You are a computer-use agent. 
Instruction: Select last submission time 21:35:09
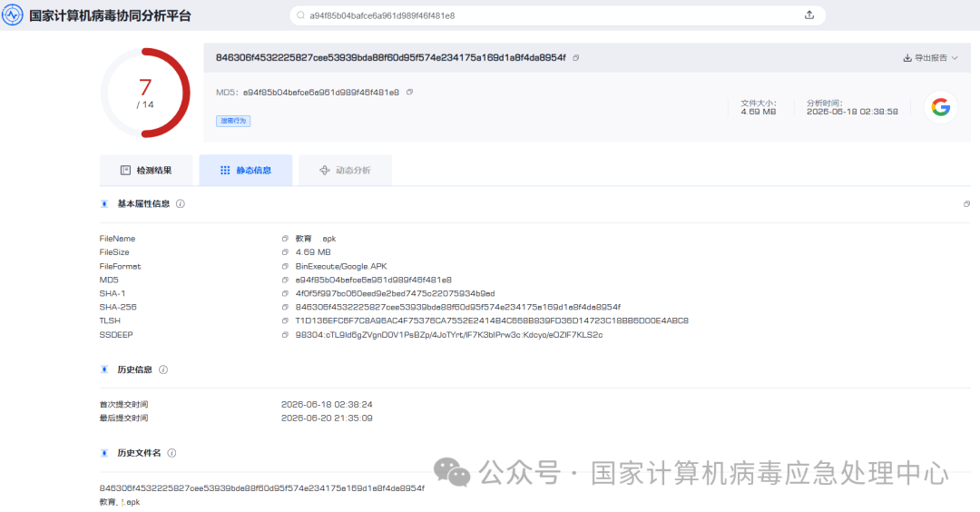tap(327, 418)
